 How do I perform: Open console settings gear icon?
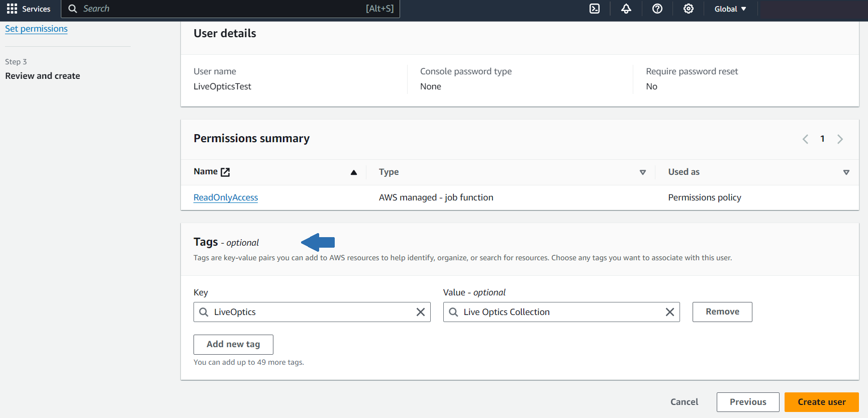click(689, 9)
